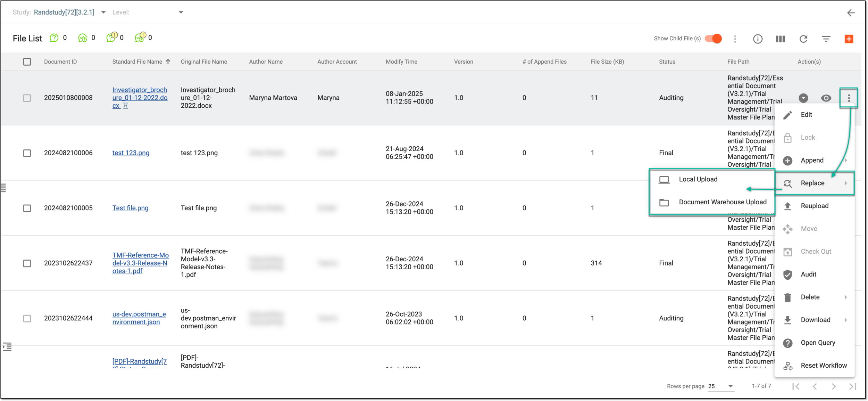The height and width of the screenshot is (401, 868).
Task: Go to the next page
Action: (834, 386)
